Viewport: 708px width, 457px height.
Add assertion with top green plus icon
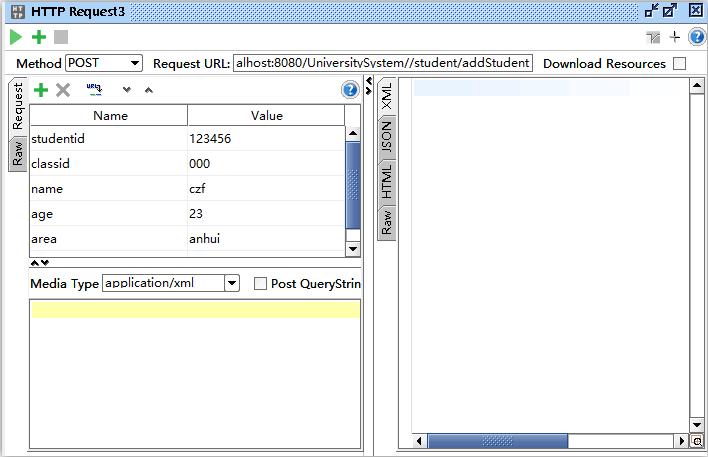(x=39, y=37)
